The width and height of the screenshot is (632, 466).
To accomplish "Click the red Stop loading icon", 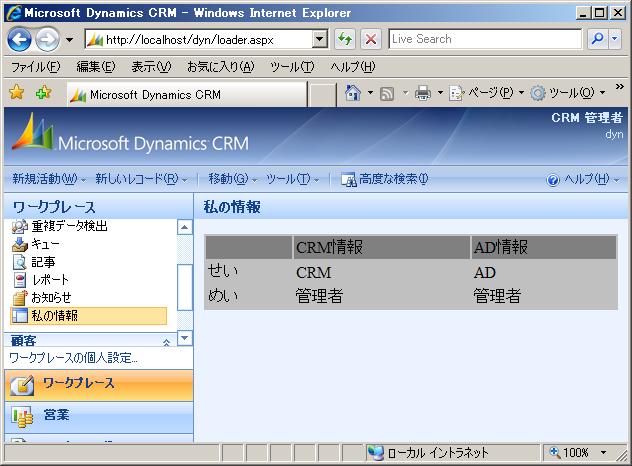I will (371, 40).
